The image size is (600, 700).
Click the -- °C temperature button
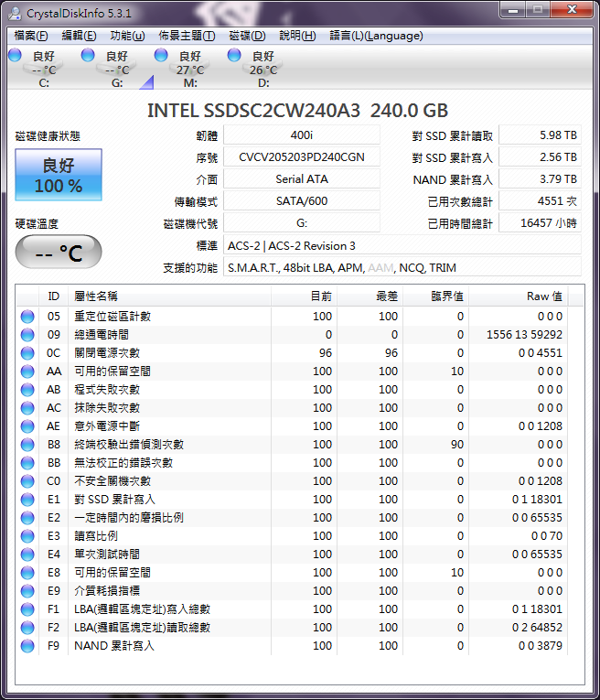point(59,253)
